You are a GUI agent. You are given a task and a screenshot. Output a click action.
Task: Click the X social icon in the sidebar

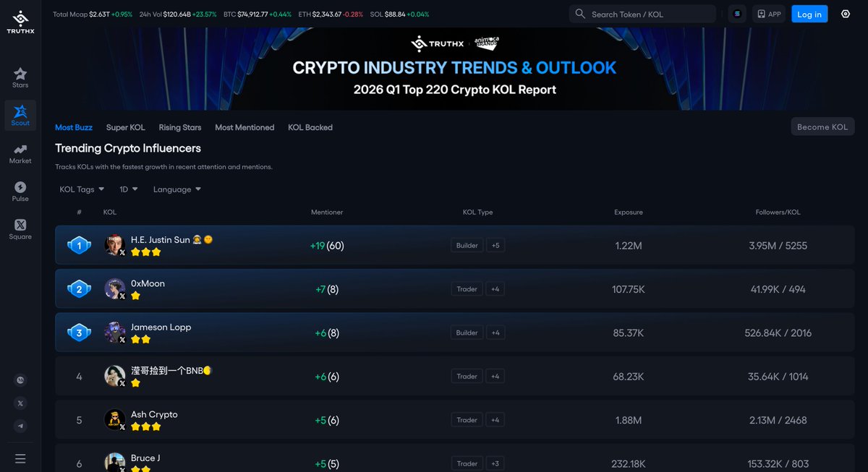(20, 403)
